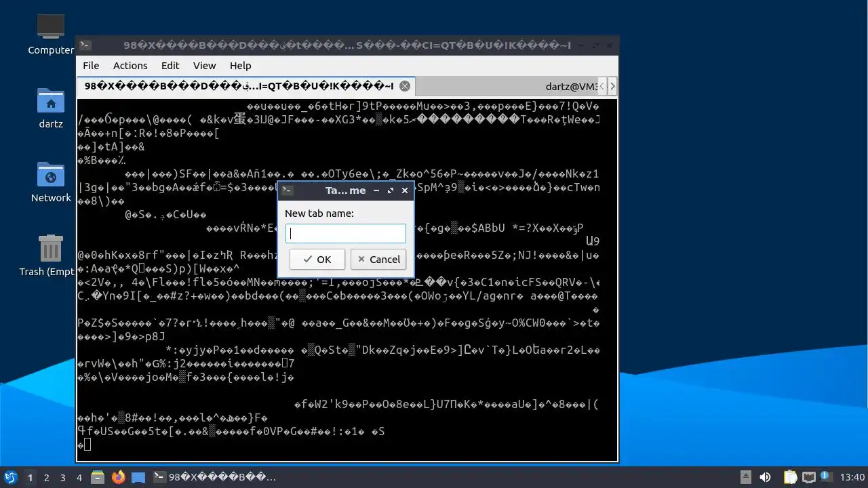Image resolution: width=868 pixels, height=488 pixels.
Task: Switch to workspace 1
Action: 30,477
